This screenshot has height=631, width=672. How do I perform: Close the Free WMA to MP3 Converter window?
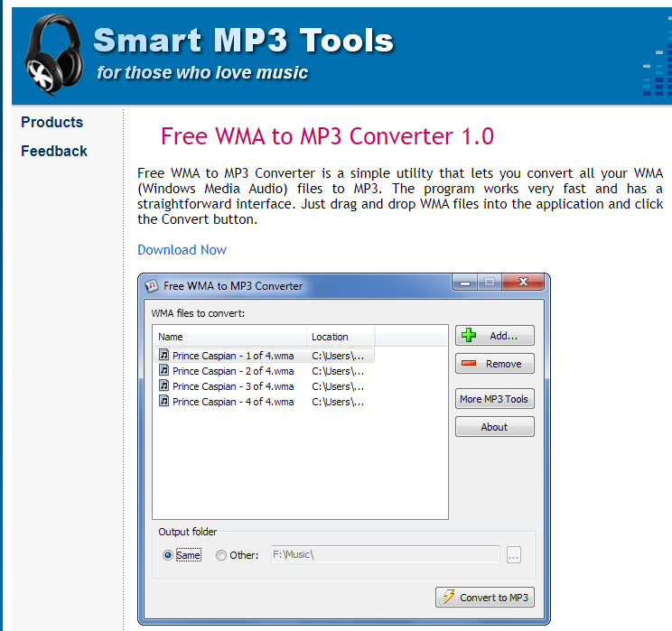523,283
